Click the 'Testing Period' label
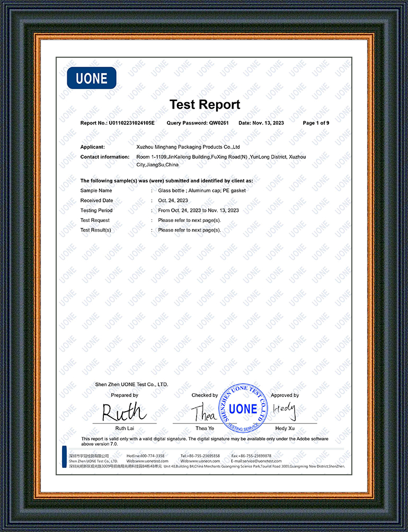 96,210
